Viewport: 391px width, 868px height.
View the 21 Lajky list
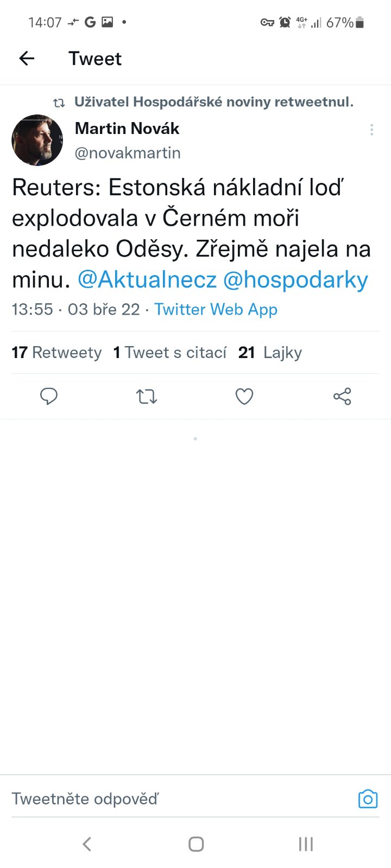coord(270,353)
